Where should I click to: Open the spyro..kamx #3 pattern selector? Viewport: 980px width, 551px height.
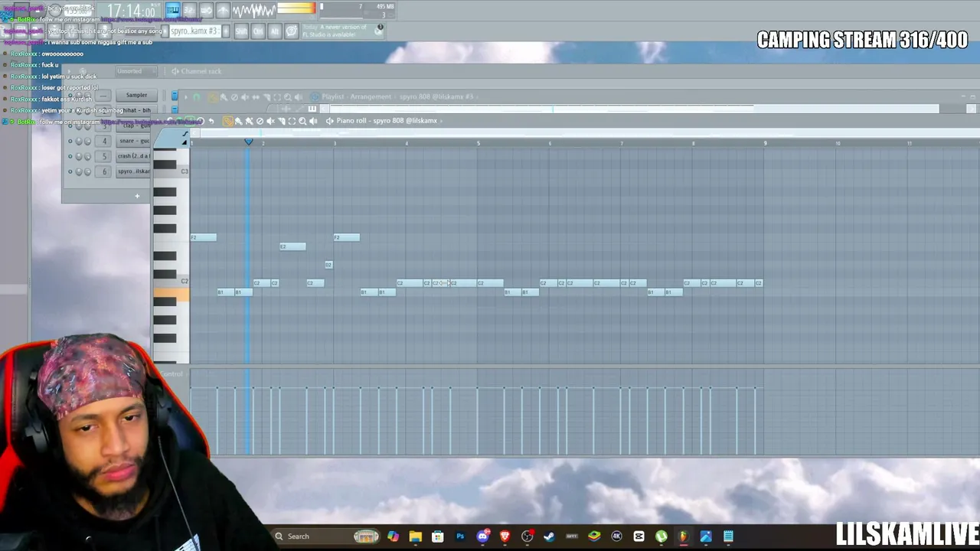(x=194, y=31)
